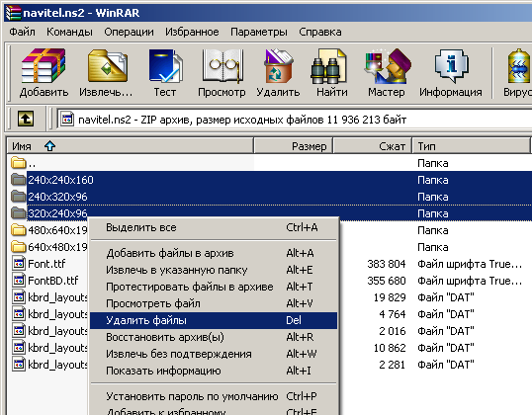532x415 pixels.
Task: Click the WinRAR title bar books icon
Action: click(x=13, y=13)
